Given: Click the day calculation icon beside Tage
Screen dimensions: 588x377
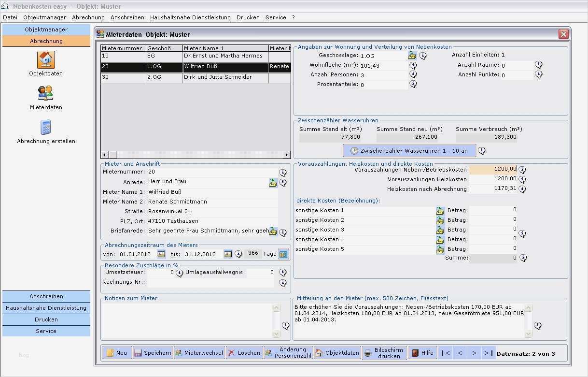Looking at the screenshot, I should [283, 254].
